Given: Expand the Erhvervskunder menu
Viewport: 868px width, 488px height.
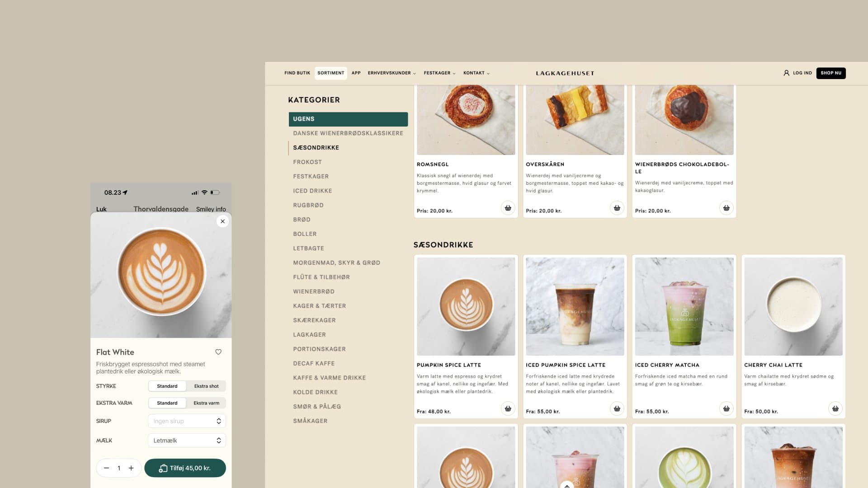Looking at the screenshot, I should (392, 73).
